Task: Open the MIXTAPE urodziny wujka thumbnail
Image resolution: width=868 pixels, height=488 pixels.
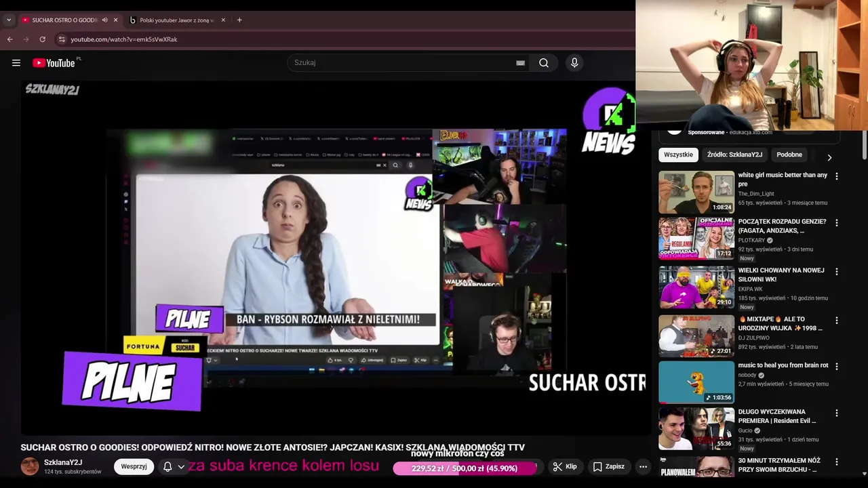Action: [696, 336]
